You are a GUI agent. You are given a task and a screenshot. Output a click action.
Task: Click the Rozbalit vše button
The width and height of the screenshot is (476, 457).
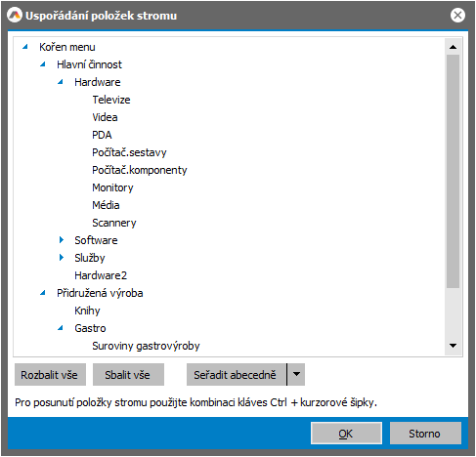50,375
